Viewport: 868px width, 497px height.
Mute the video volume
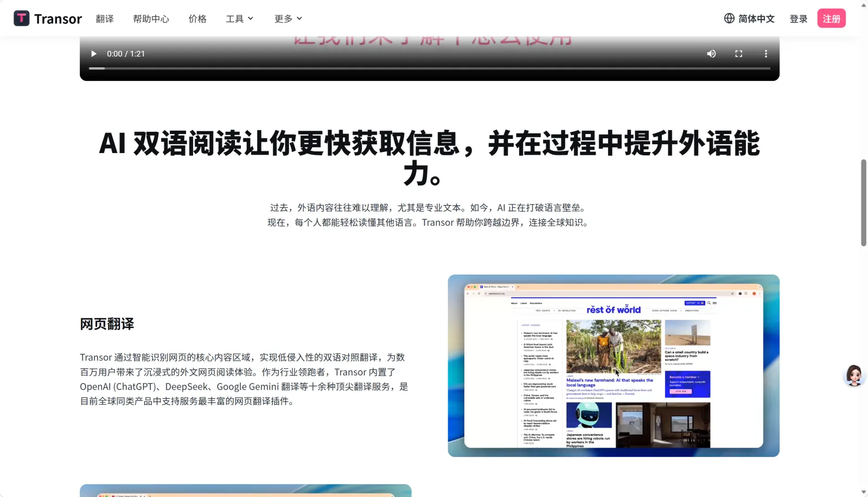tap(711, 54)
